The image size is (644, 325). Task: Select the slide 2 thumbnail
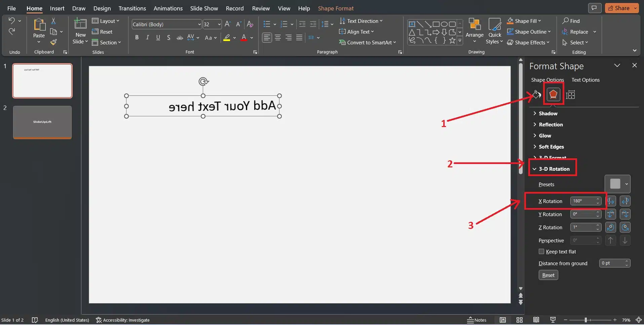click(42, 122)
